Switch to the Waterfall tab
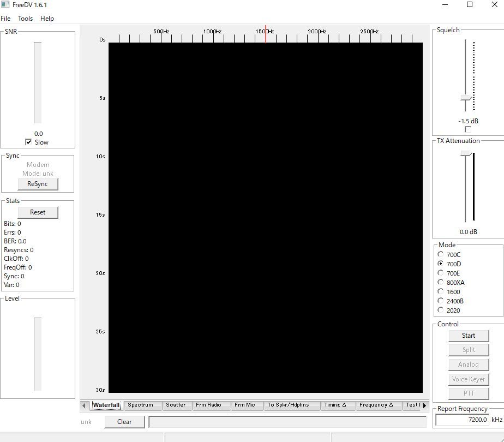 pos(106,405)
